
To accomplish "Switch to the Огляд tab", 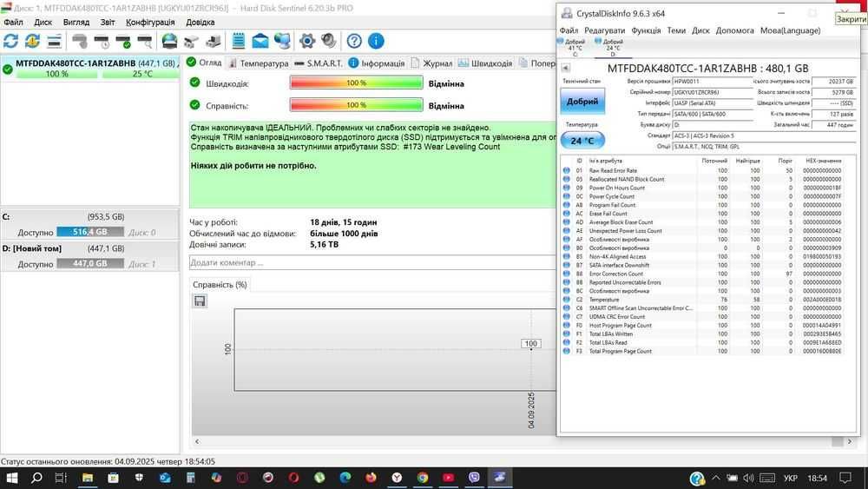I will 204,63.
